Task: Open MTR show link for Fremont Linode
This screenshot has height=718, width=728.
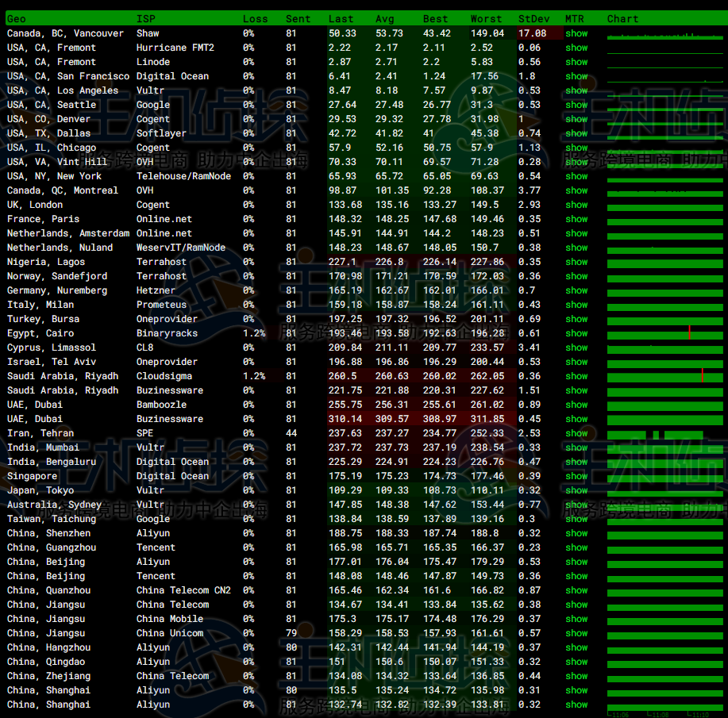Action: pos(576,62)
